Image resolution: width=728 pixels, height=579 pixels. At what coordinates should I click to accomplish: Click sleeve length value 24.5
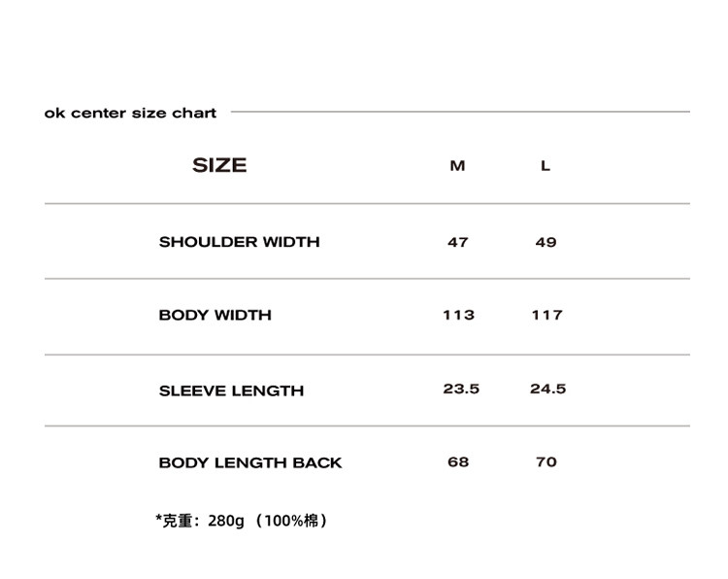click(x=547, y=389)
